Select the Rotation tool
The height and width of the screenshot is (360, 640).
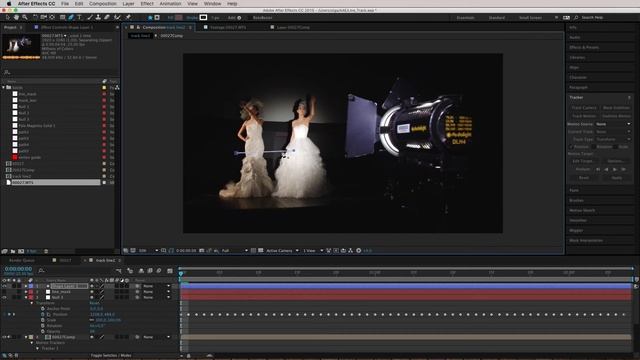(x=35, y=18)
